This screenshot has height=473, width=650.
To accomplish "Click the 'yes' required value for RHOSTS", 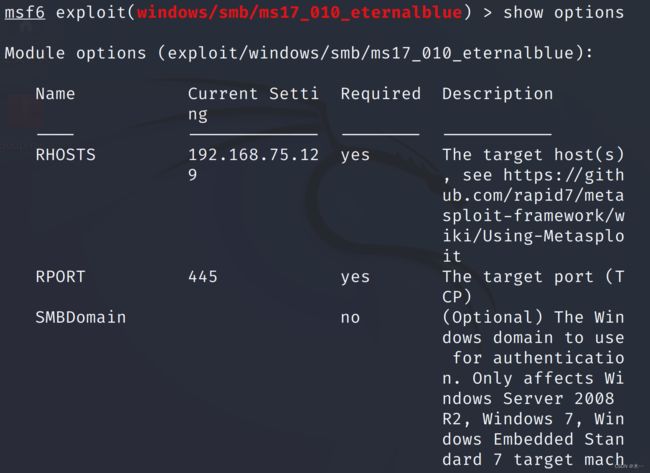I will tap(355, 155).
